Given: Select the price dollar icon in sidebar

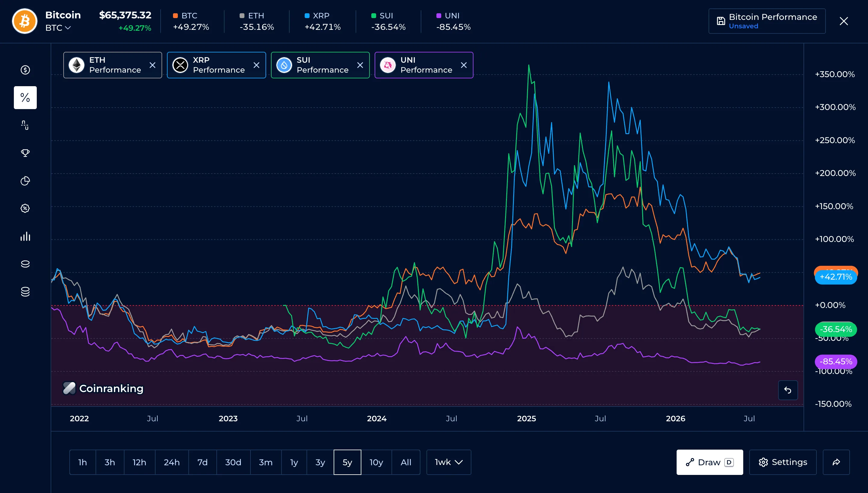Looking at the screenshot, I should pyautogui.click(x=25, y=70).
